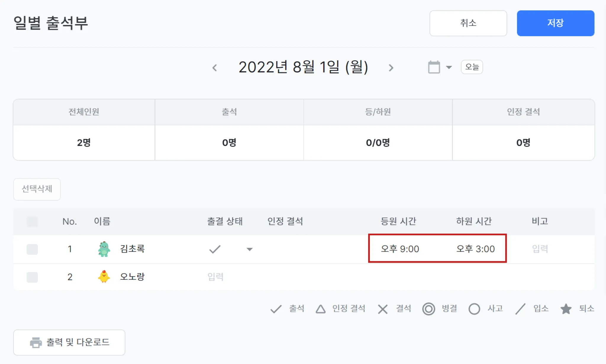This screenshot has height=364, width=606.
Task: Expand the attendance status dropdown for 김초록
Action: (x=250, y=249)
